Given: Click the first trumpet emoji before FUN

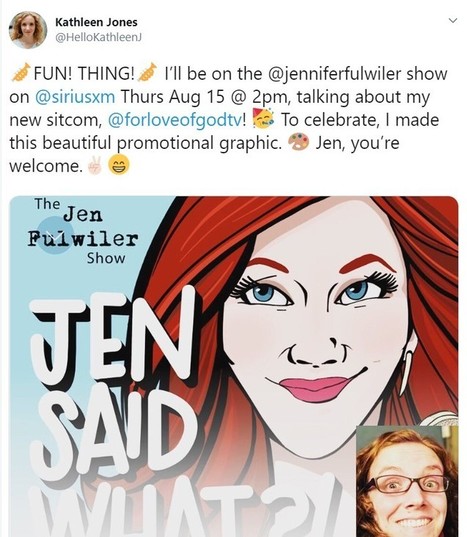Looking at the screenshot, I should click(x=21, y=73).
